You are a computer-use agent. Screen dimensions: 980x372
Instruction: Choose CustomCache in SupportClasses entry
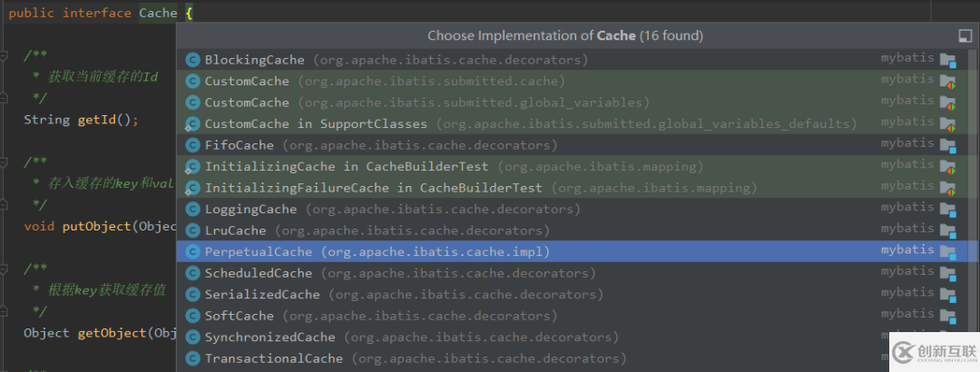click(315, 123)
